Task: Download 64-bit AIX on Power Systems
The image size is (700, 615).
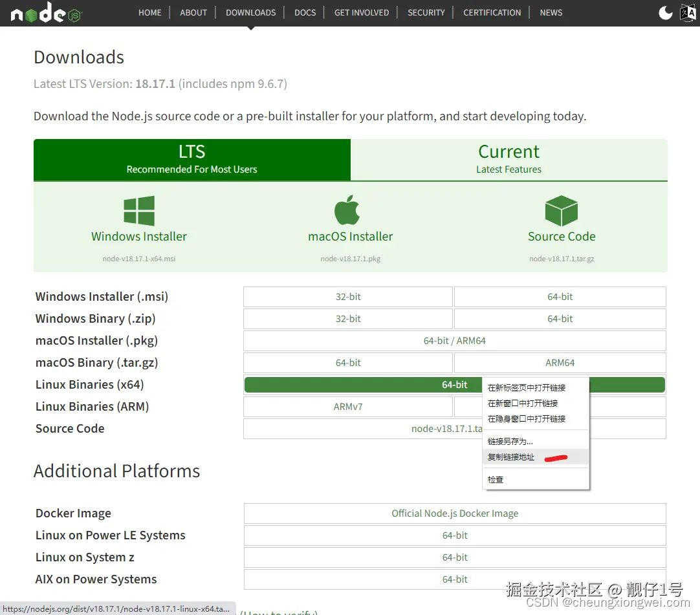Action: pos(454,579)
